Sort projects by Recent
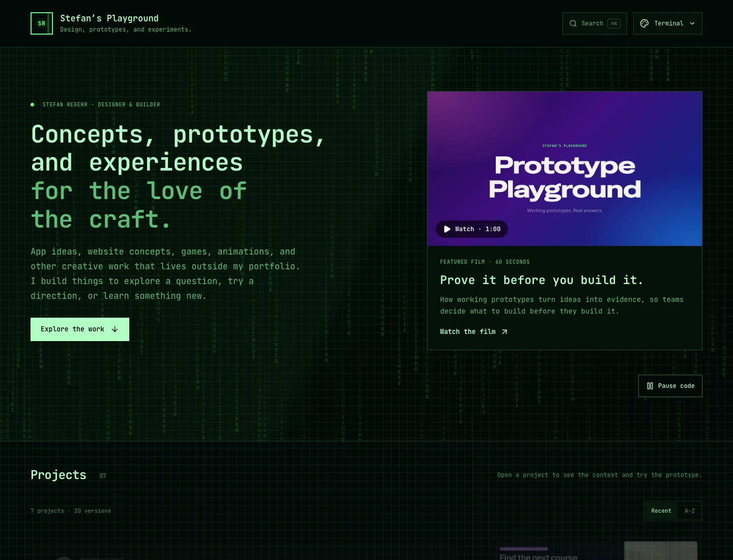 [661, 511]
